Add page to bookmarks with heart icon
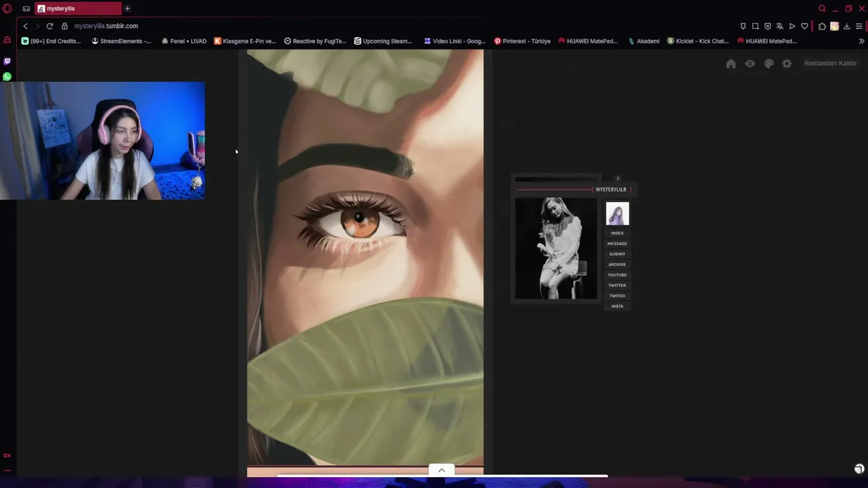This screenshot has height=488, width=868. [x=804, y=26]
